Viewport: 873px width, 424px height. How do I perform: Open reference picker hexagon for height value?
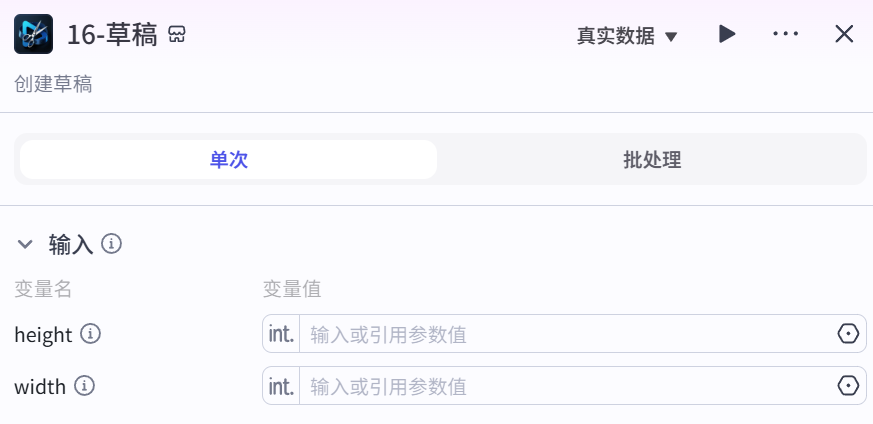pos(848,334)
